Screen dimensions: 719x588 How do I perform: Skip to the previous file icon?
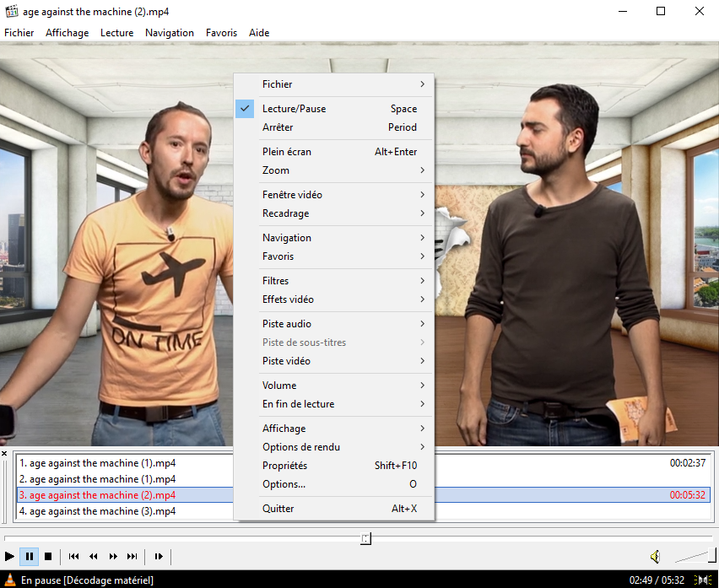pos(73,557)
